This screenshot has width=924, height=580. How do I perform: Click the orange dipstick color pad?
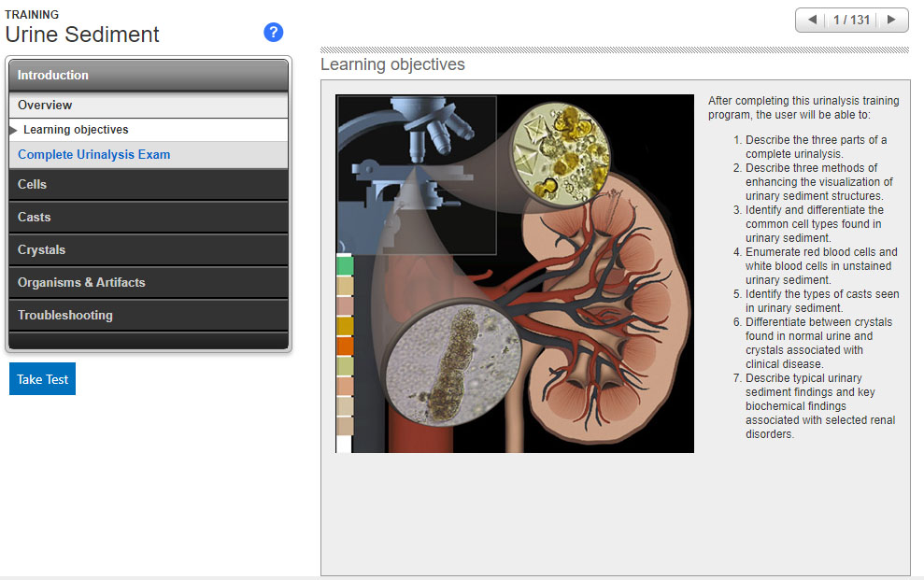345,346
